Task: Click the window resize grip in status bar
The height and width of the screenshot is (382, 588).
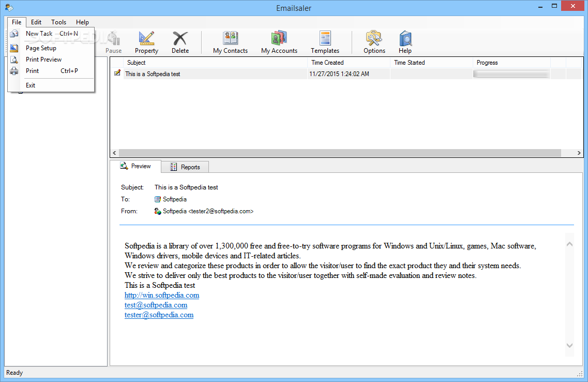Action: (x=580, y=374)
